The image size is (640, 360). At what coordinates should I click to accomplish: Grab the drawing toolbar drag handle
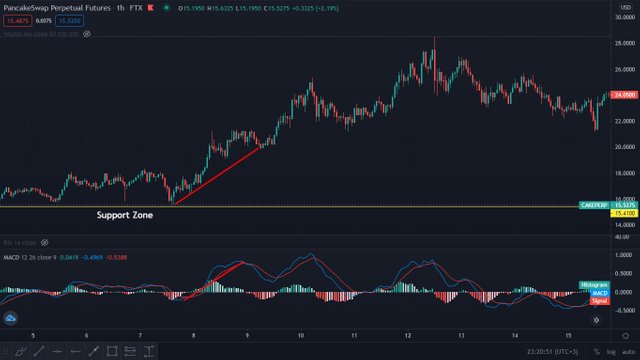[x=5, y=351]
